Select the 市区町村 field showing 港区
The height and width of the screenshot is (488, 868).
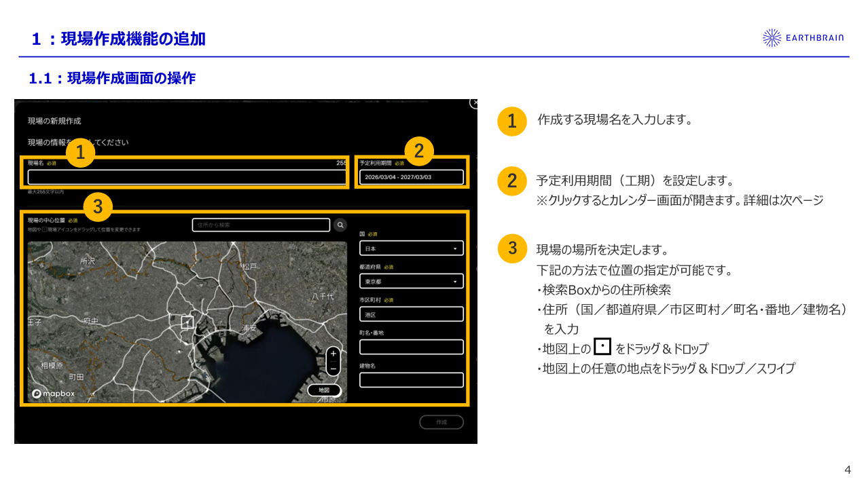411,314
